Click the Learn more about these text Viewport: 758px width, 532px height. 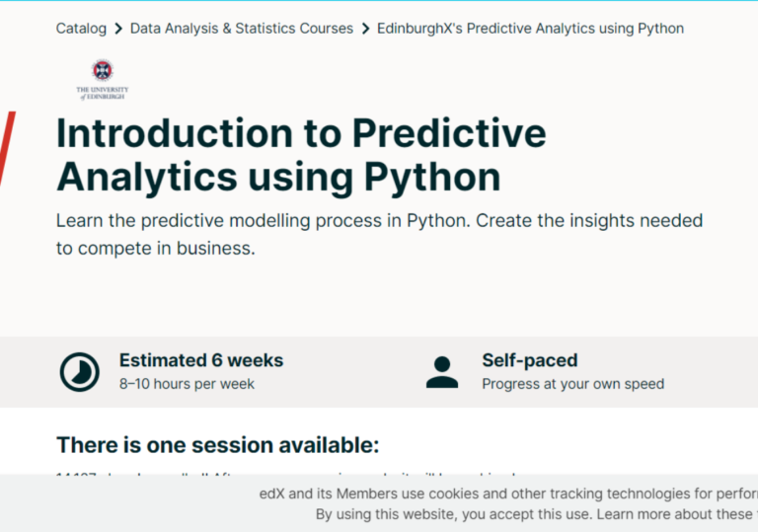tap(674, 514)
